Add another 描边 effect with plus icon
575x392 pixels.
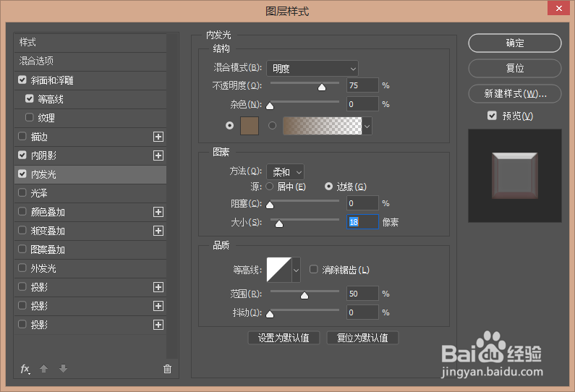pyautogui.click(x=158, y=137)
